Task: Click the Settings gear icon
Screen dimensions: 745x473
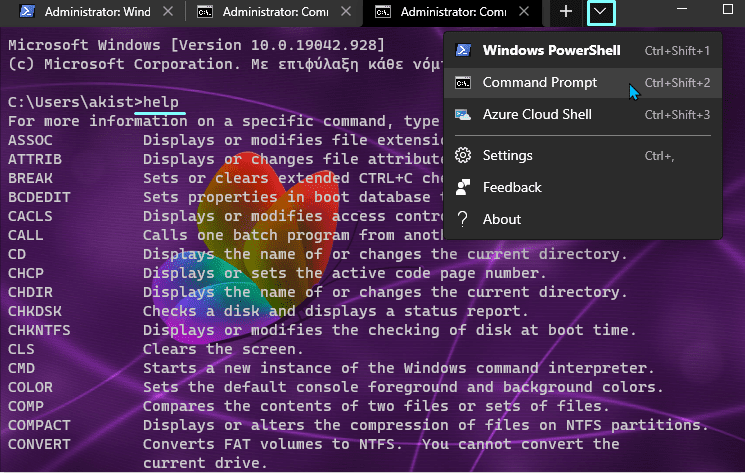Action: click(463, 155)
